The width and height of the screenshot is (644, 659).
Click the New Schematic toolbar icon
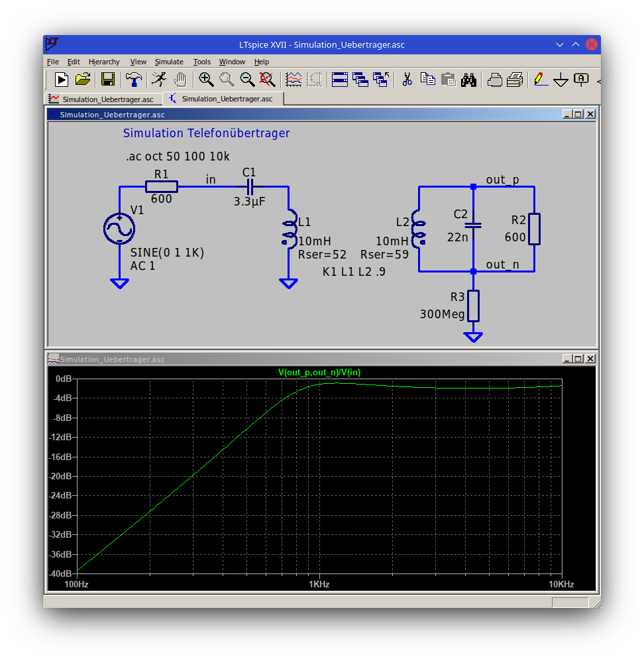point(62,80)
